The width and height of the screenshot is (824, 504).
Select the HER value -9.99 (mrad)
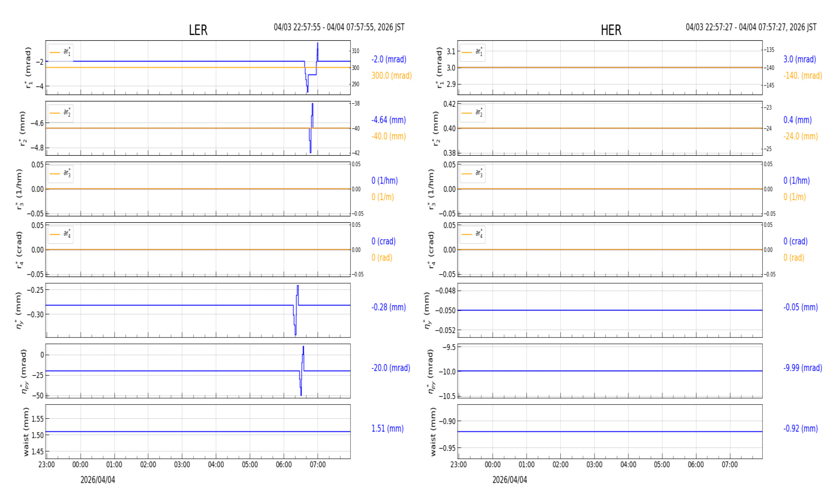point(802,368)
